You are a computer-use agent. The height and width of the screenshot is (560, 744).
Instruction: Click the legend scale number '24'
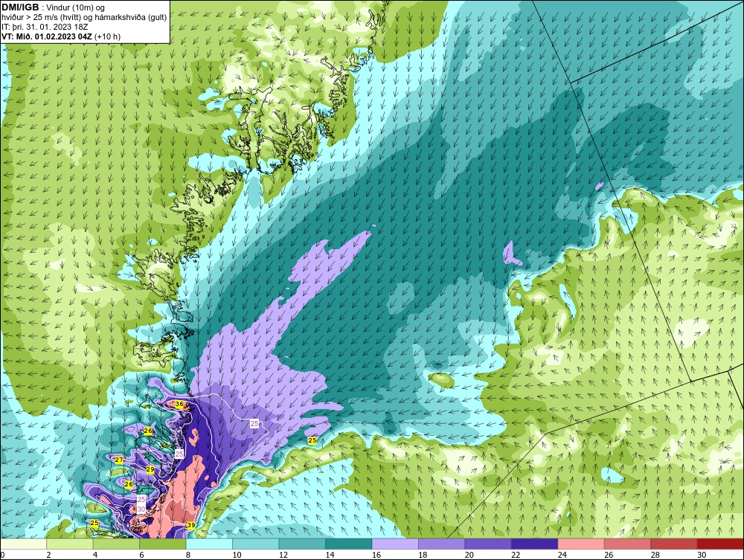tap(562, 555)
